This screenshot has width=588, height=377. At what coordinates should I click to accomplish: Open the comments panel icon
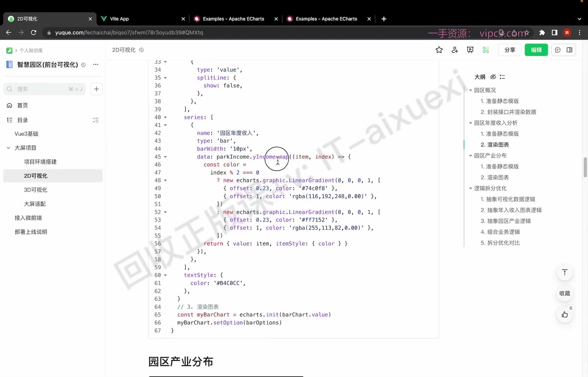click(558, 50)
